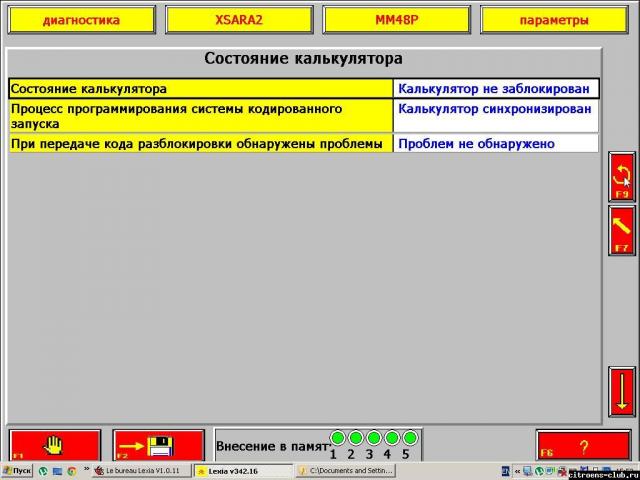Click the Lexia v342.16 taskbar button
The width and height of the screenshot is (640, 480).
click(x=243, y=470)
